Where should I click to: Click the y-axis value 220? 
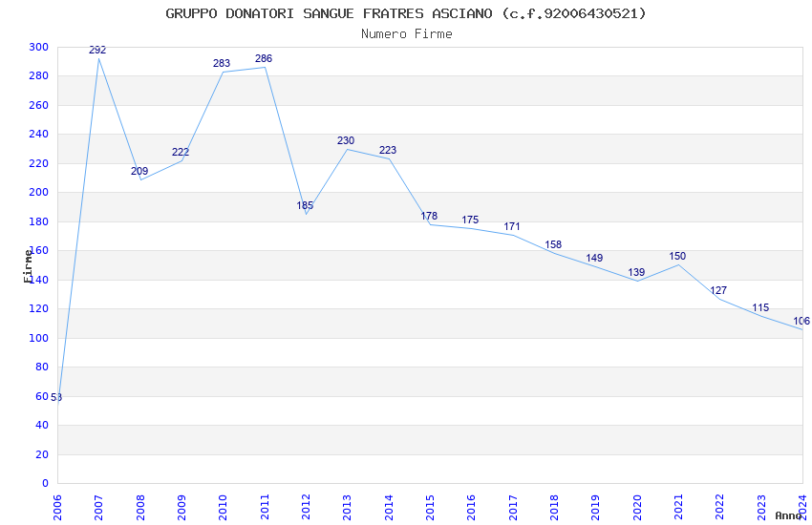39,163
